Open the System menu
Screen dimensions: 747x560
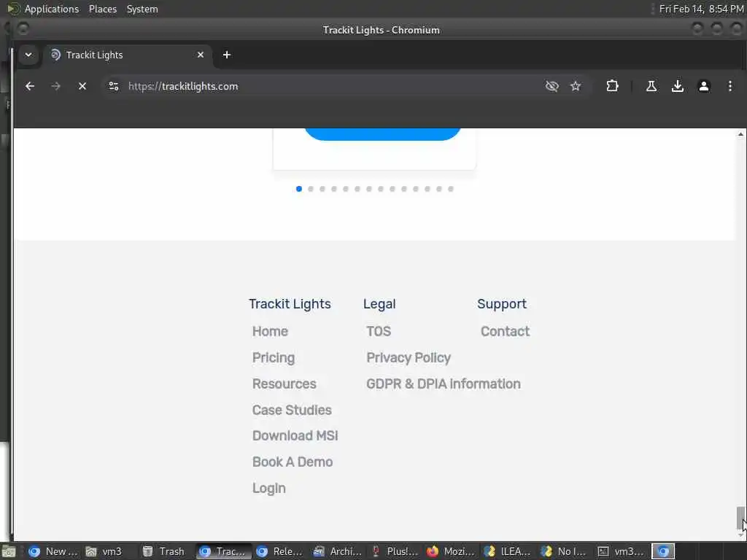coord(142,9)
